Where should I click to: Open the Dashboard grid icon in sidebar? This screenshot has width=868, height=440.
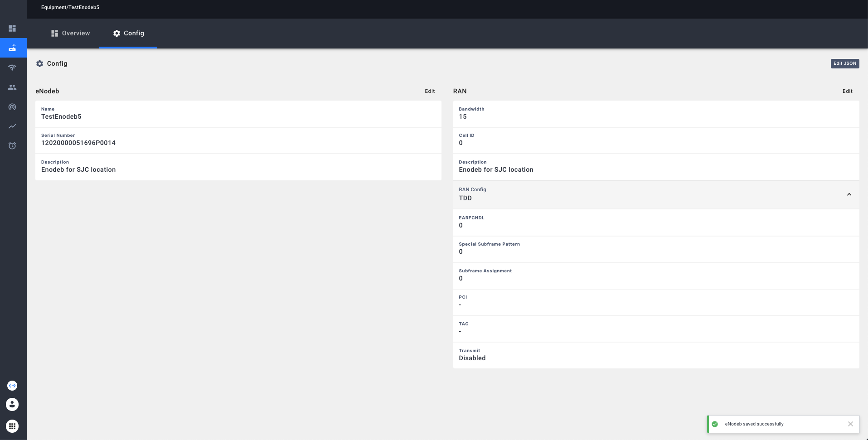(13, 28)
